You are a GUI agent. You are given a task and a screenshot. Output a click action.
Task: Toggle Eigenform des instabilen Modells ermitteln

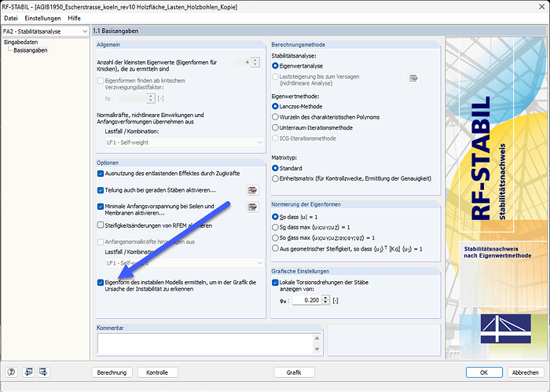(101, 282)
